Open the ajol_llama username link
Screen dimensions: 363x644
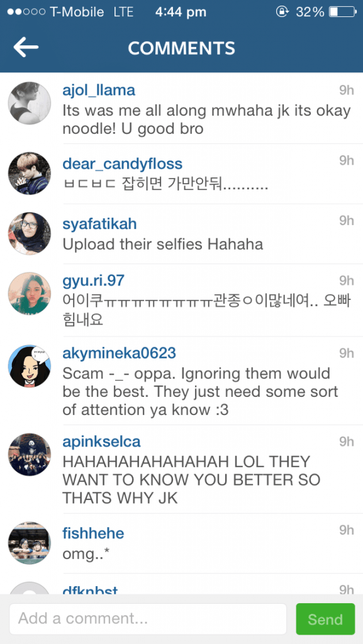click(x=99, y=90)
